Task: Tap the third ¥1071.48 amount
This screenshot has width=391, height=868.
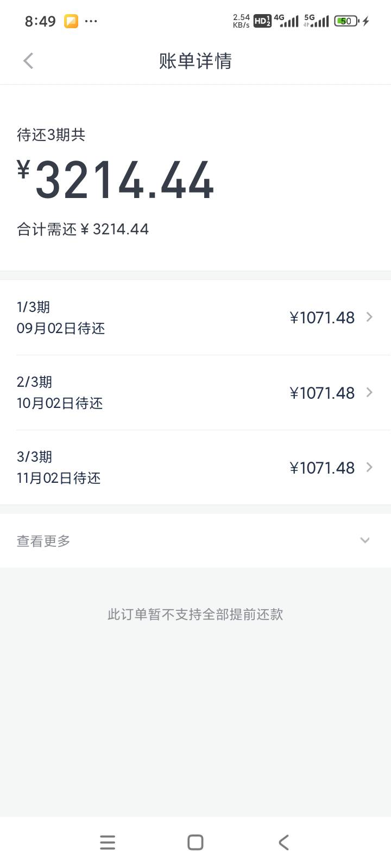Action: 322,468
